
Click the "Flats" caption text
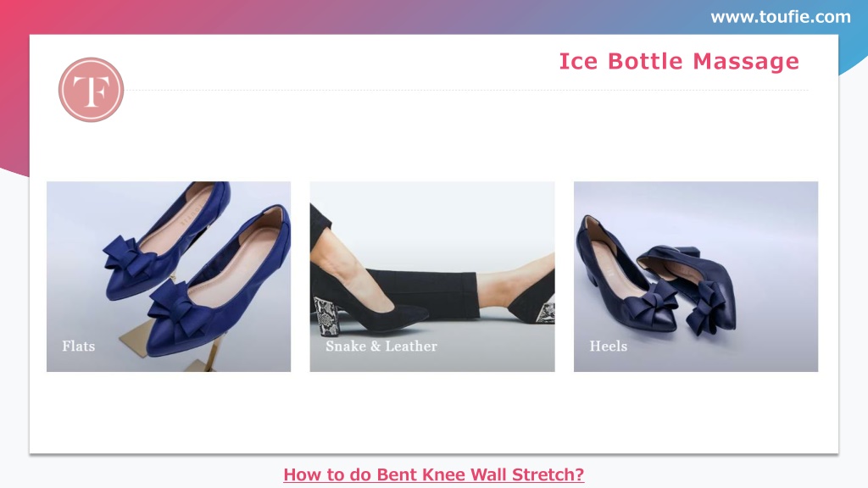79,347
